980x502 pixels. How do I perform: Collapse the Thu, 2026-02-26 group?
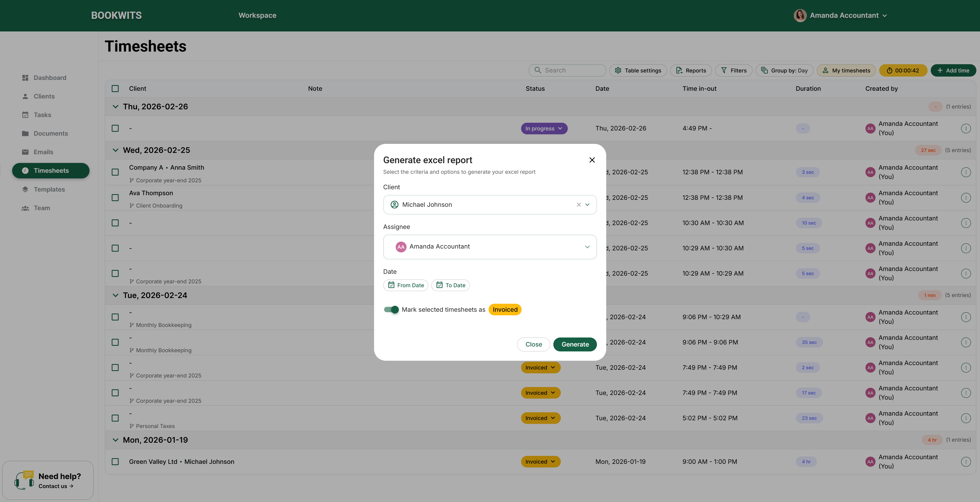(115, 107)
